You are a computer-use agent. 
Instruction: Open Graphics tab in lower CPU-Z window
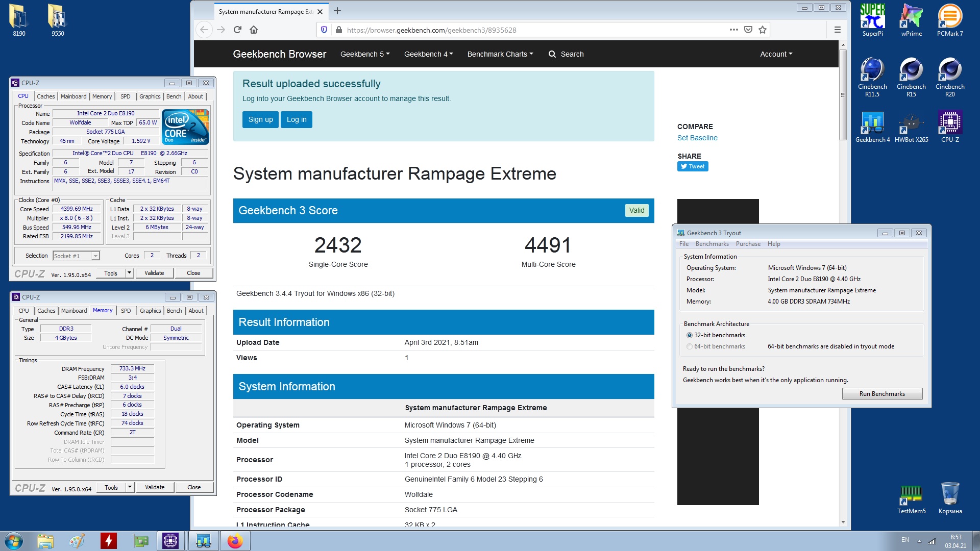(151, 311)
